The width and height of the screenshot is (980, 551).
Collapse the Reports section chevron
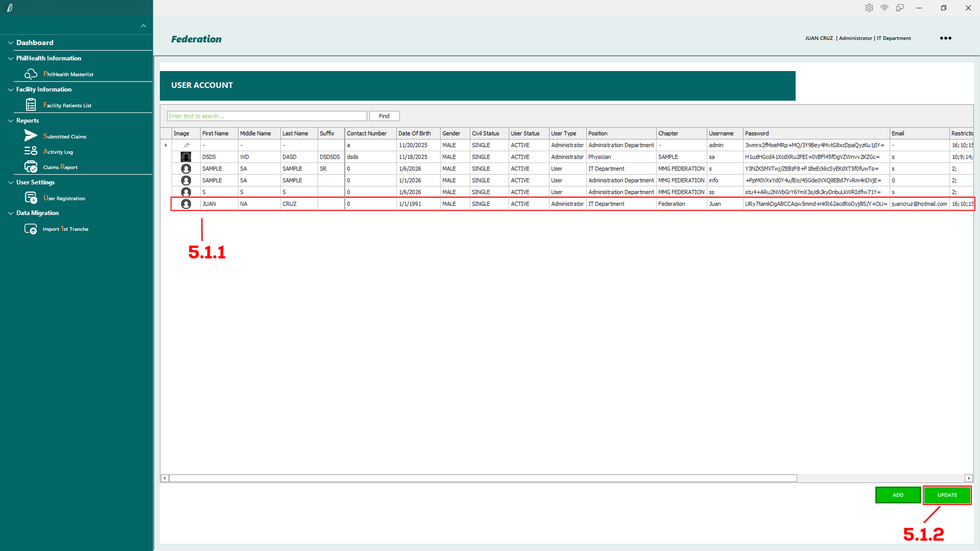click(x=10, y=121)
